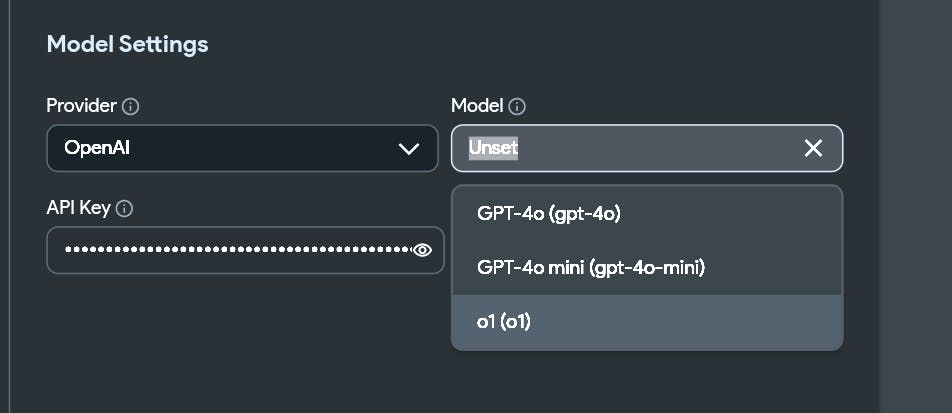Focus the masked API Key field
The image size is (952, 413).
[245, 250]
